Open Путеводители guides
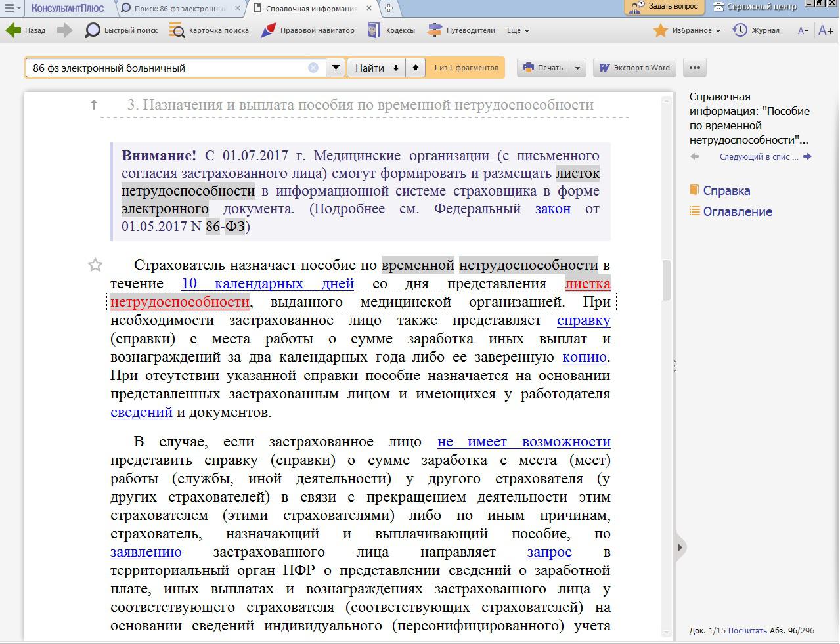Image resolution: width=840 pixels, height=644 pixels. (462, 30)
